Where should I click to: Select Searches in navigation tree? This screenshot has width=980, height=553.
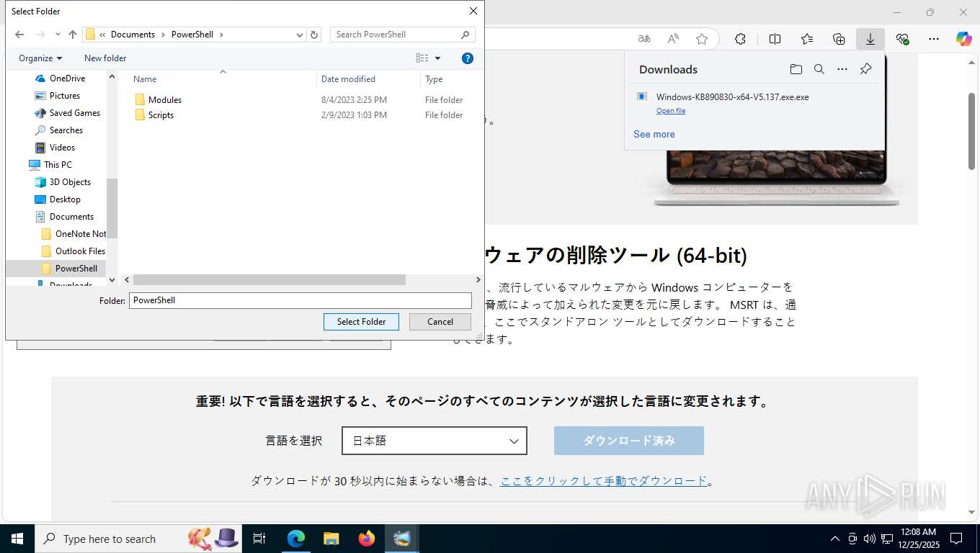[x=66, y=130]
